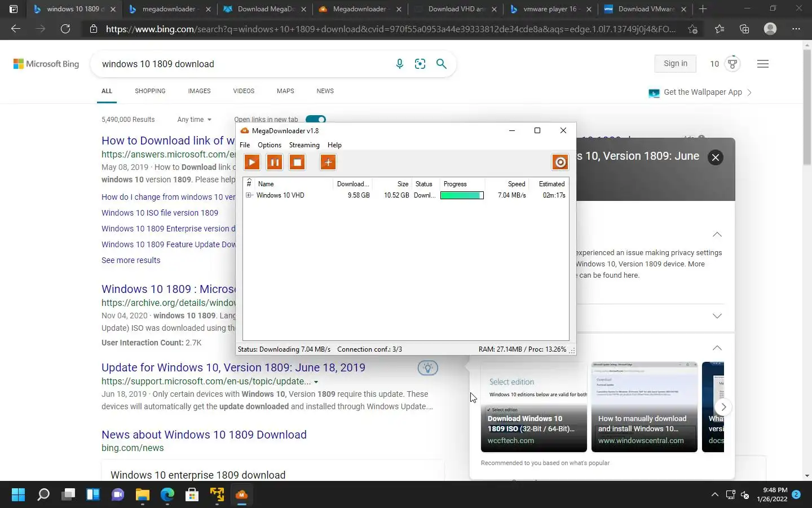Stop downloads with the square stop button

(297, 163)
